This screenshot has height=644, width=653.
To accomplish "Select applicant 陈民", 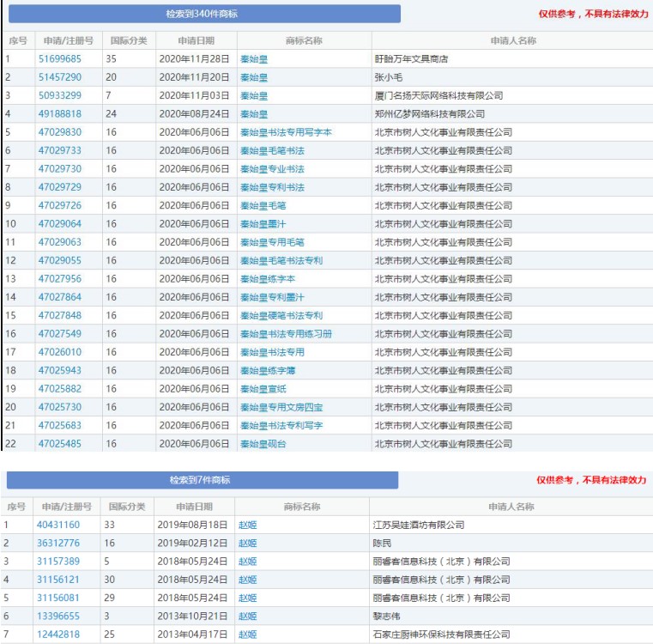I will [x=382, y=544].
